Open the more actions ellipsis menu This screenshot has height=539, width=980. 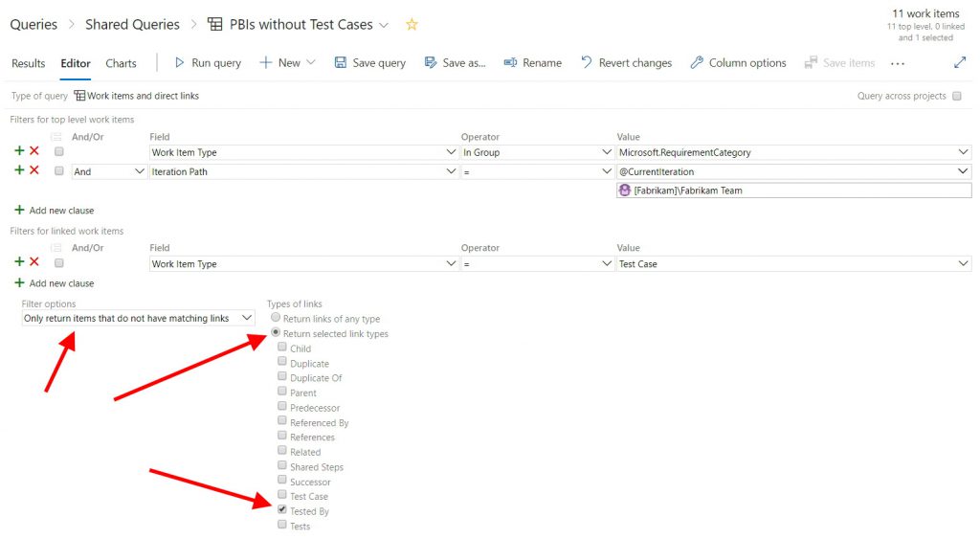pos(897,63)
